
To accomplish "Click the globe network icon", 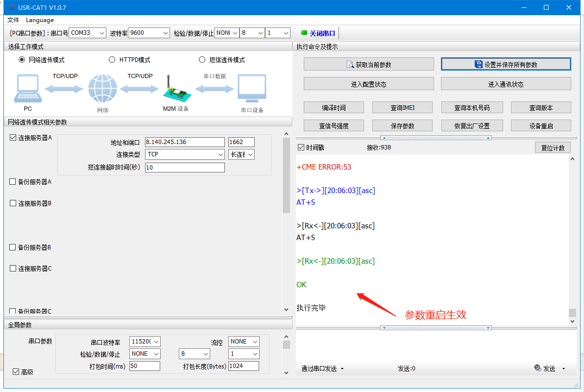I will [x=102, y=89].
